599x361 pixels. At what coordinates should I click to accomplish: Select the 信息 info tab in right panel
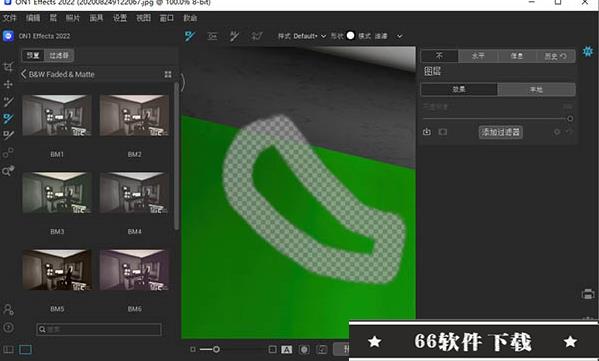coord(517,56)
